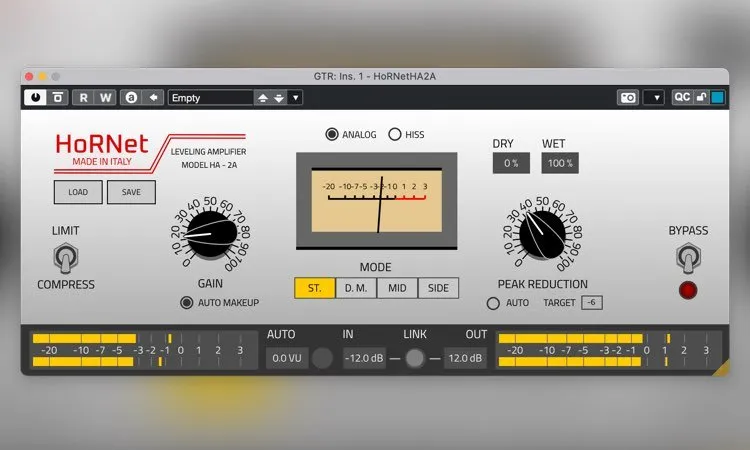
Task: Click the DRY 0 % value box
Action: [x=511, y=163]
